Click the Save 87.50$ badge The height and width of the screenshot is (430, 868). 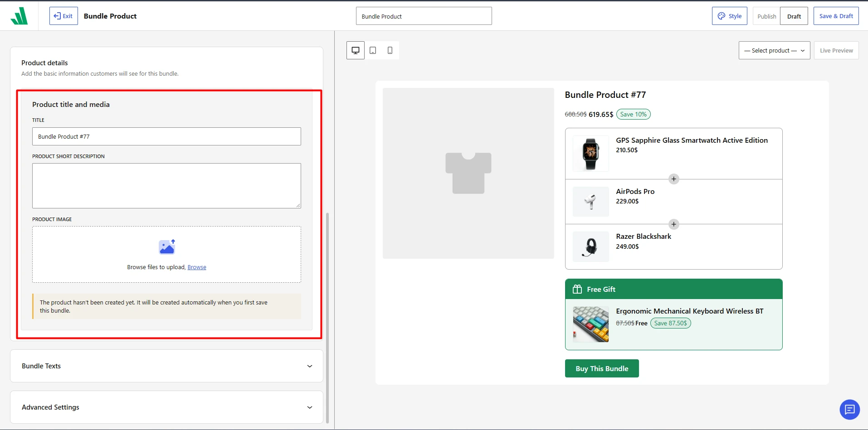point(670,323)
